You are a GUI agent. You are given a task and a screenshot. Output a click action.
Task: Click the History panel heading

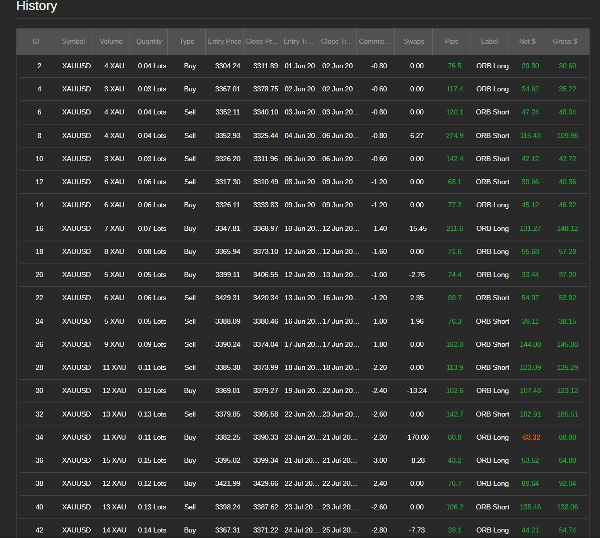pos(37,7)
